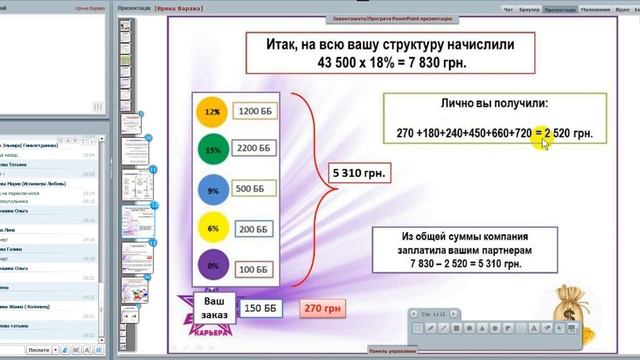The height and width of the screenshot is (360, 640).
Task: Select the pointer arrow tool
Action: (560, 328)
